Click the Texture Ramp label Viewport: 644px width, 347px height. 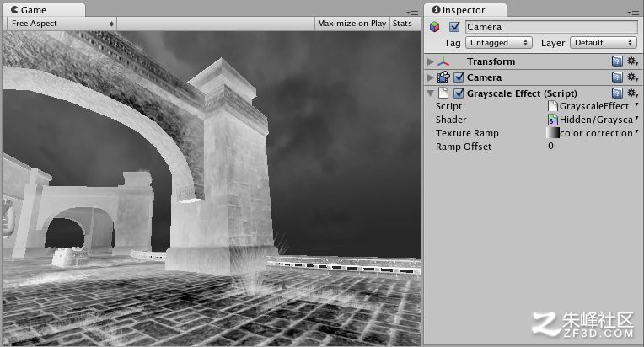467,133
